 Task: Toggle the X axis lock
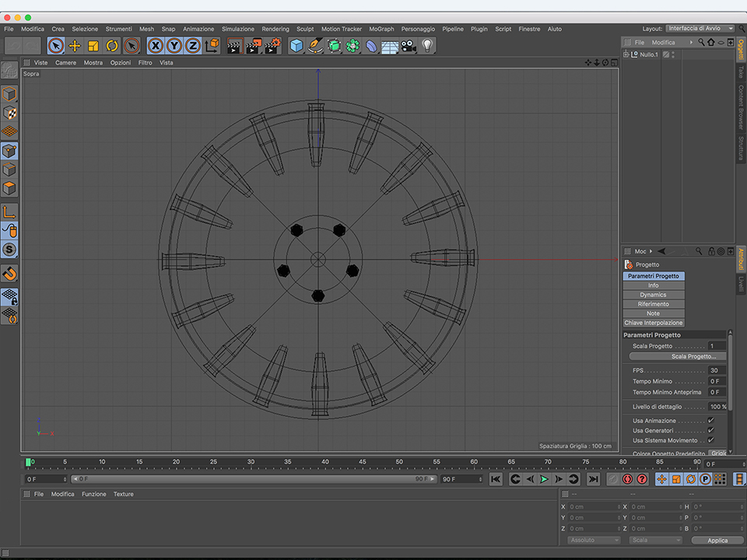pyautogui.click(x=156, y=46)
